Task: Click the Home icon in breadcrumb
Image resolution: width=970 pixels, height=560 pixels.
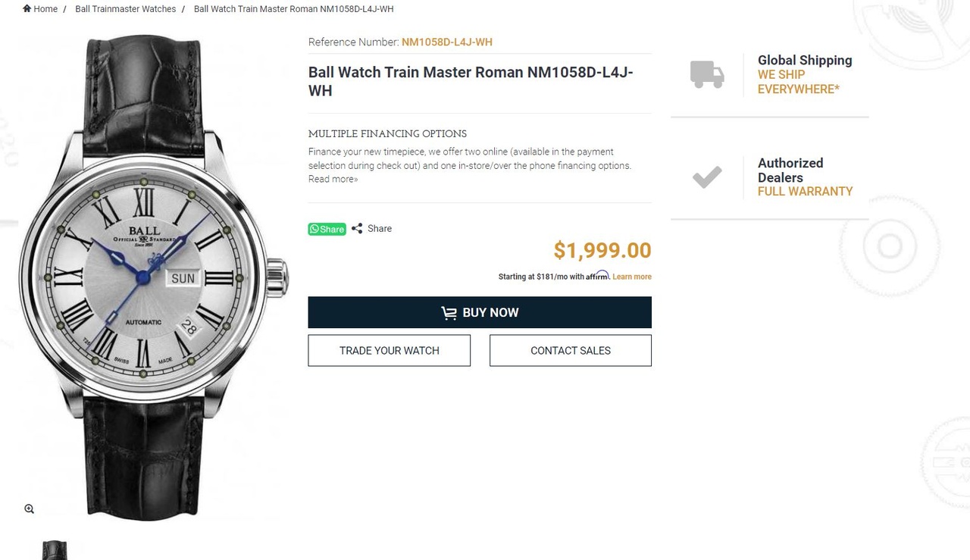Action: (27, 9)
